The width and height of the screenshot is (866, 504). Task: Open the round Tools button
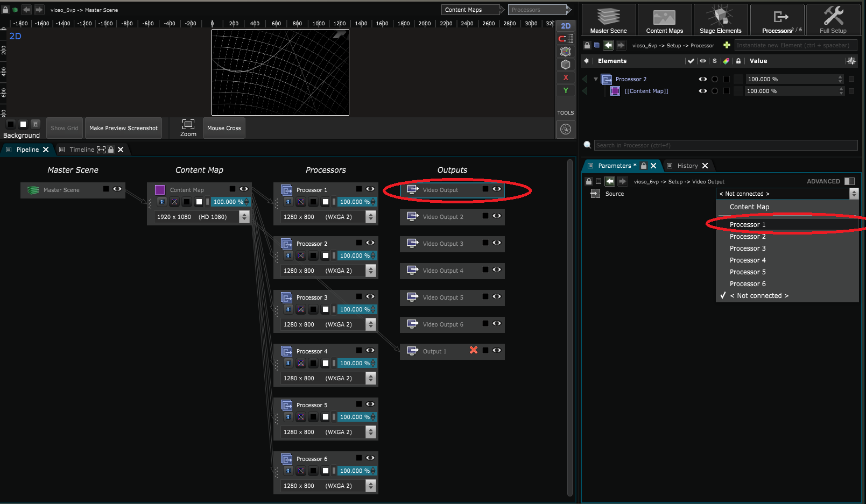pos(566,129)
